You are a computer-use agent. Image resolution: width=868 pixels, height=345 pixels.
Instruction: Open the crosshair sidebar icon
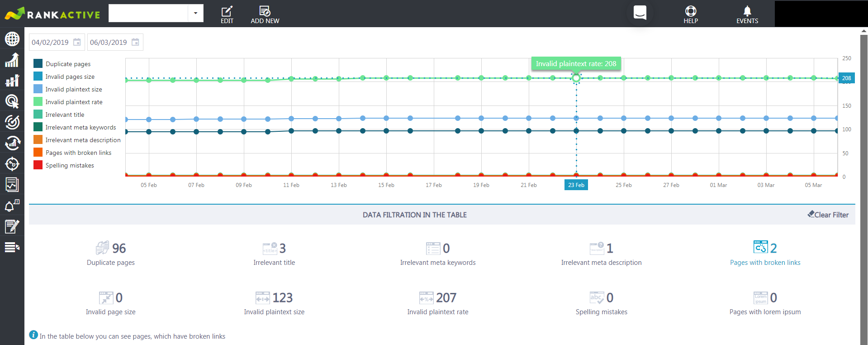[12, 163]
